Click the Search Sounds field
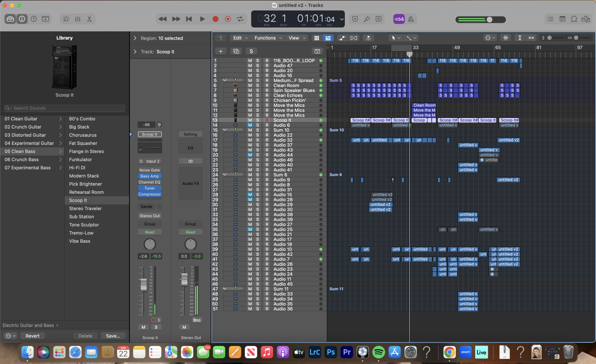This screenshot has height=364, width=596. point(65,108)
